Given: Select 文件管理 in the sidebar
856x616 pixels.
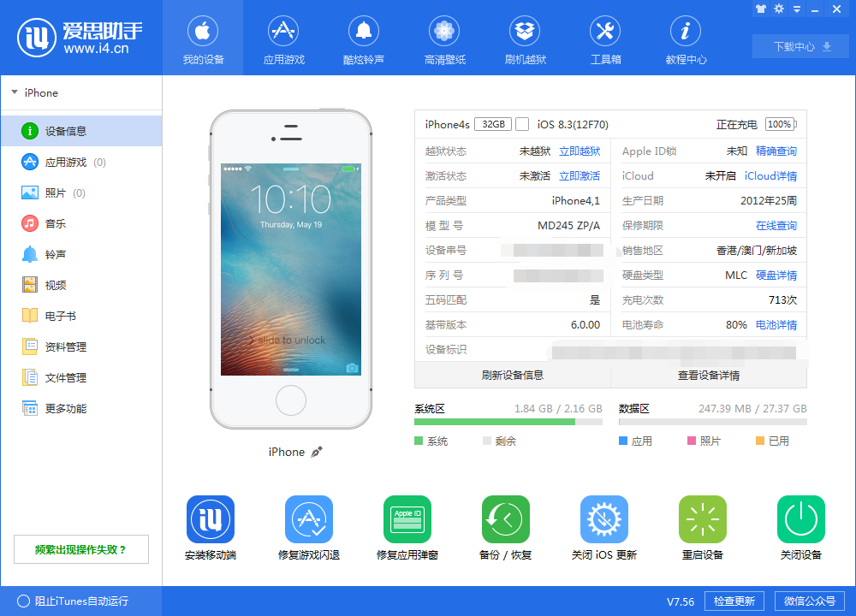Looking at the screenshot, I should click(x=81, y=377).
